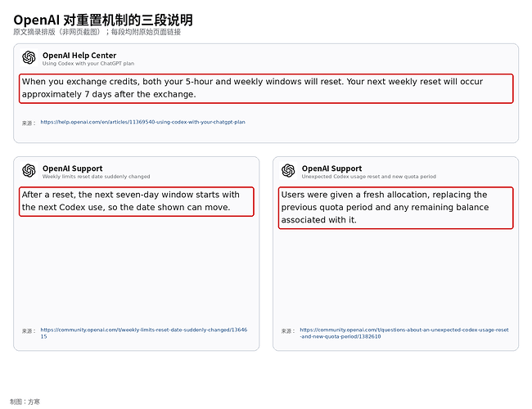Click the subtitle line '原文摘录排版'

(x=97, y=32)
